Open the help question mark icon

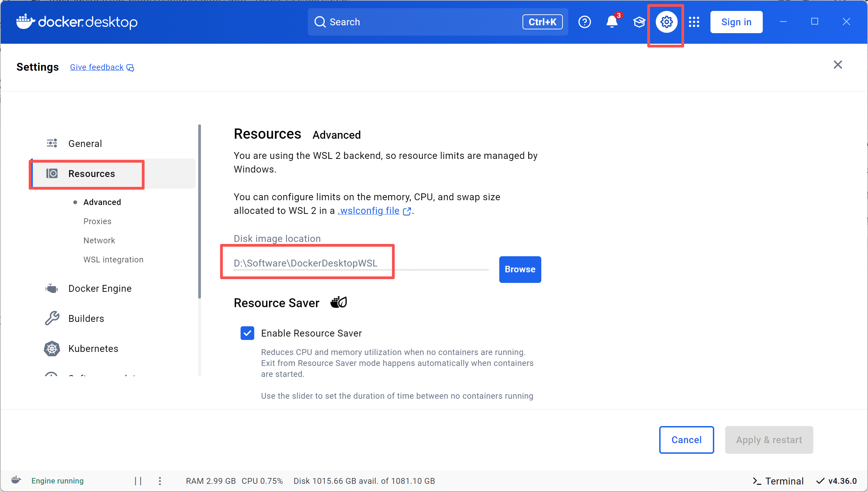584,22
